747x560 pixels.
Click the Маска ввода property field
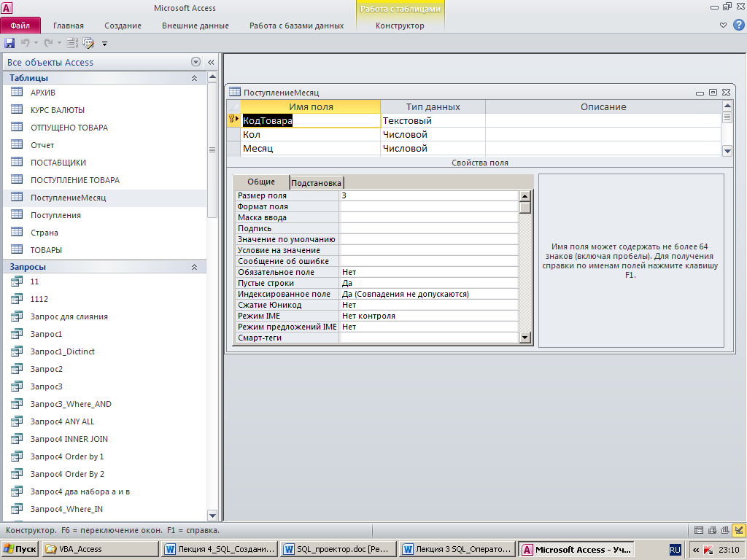point(429,217)
